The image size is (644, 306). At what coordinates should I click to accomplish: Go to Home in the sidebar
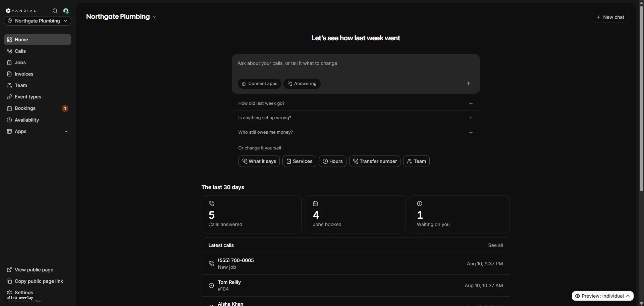[38, 40]
